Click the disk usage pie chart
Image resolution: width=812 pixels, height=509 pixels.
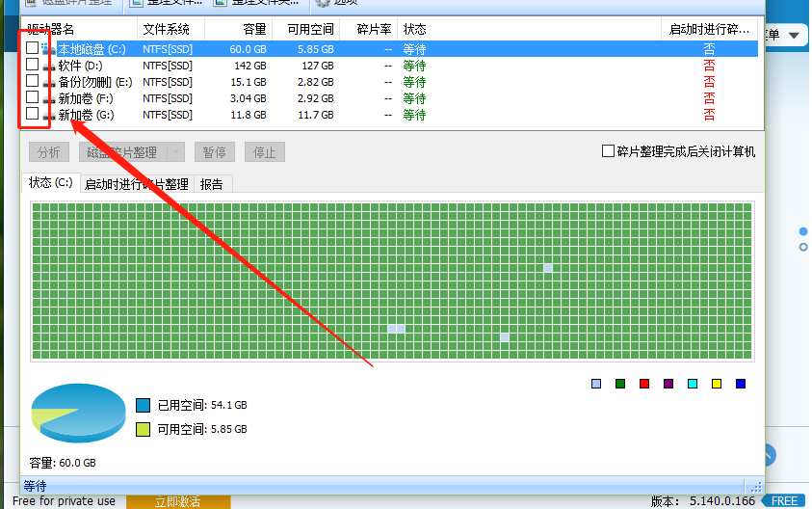coord(78,414)
